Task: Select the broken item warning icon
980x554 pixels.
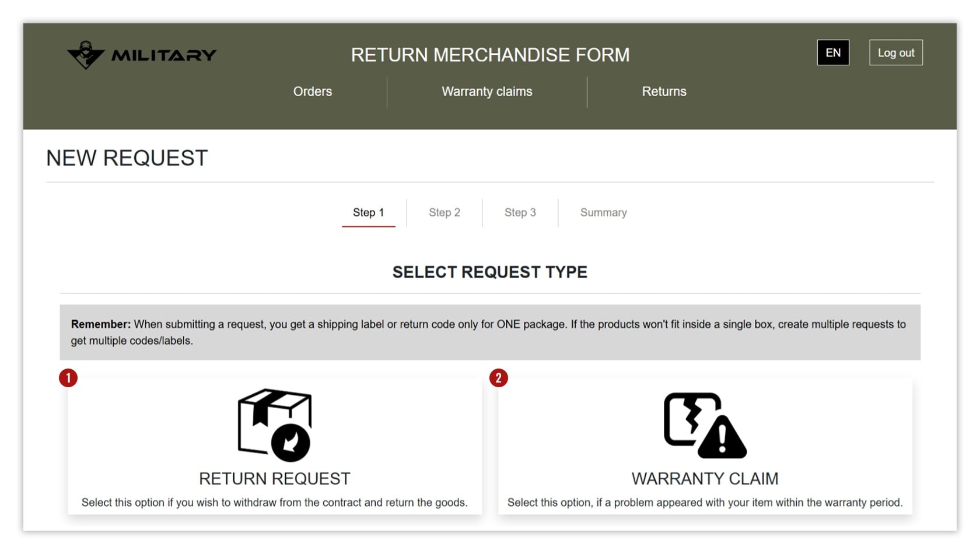Action: pyautogui.click(x=705, y=425)
